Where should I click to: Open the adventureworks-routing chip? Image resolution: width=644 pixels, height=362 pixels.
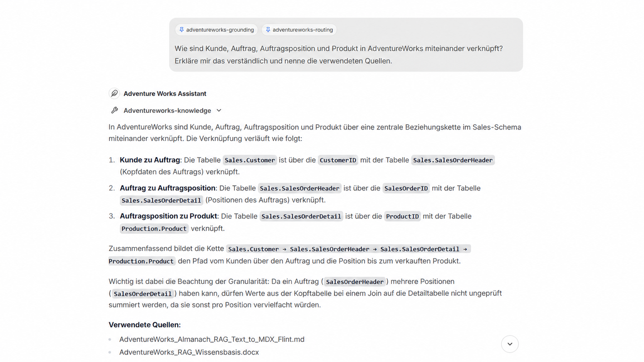(x=299, y=30)
